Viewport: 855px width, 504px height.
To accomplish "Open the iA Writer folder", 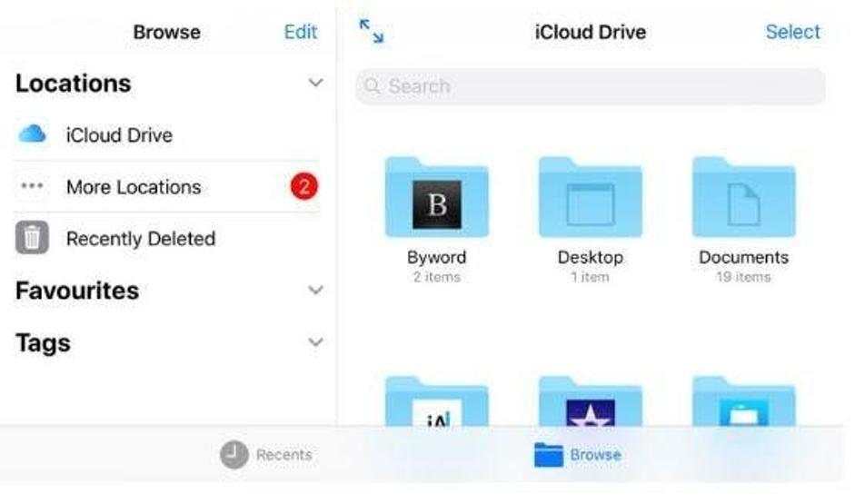I will (x=437, y=401).
